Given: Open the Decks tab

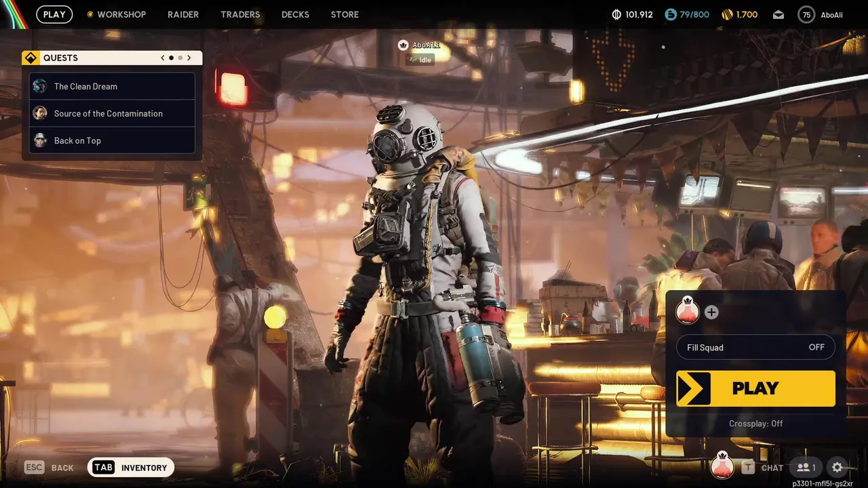Looking at the screenshot, I should coord(295,14).
